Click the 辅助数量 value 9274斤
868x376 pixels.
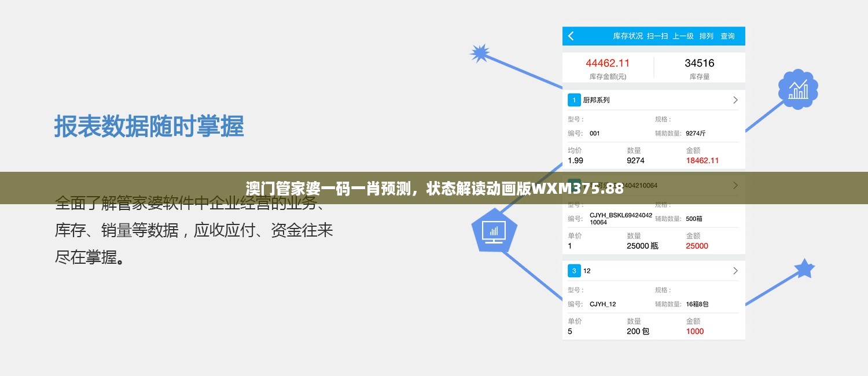click(696, 133)
